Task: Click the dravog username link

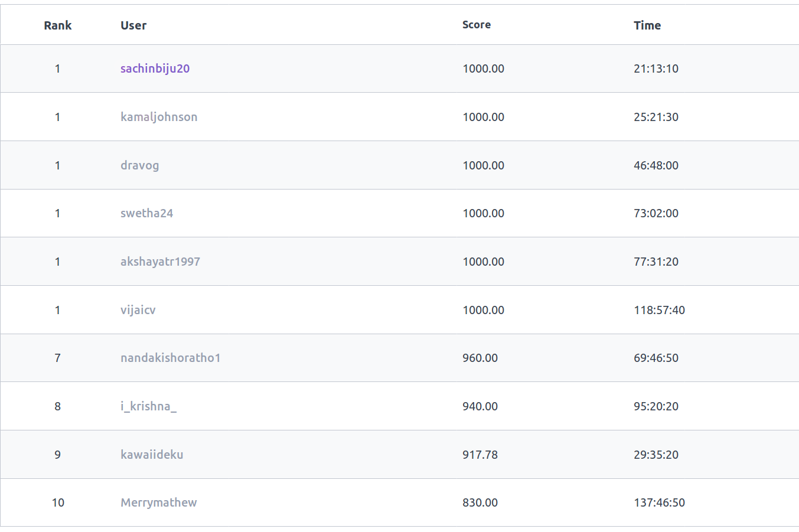Action: [x=139, y=165]
